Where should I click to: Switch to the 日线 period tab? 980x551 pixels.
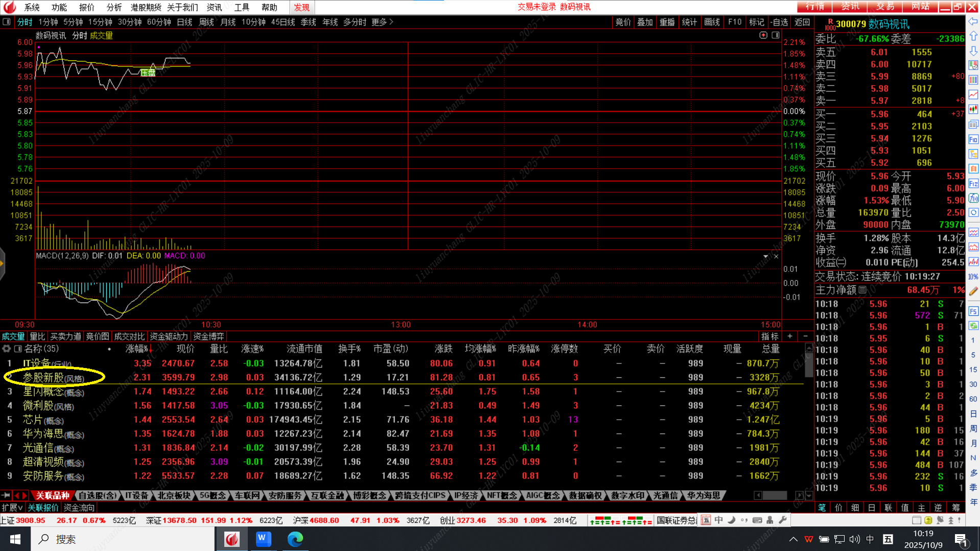tap(184, 22)
